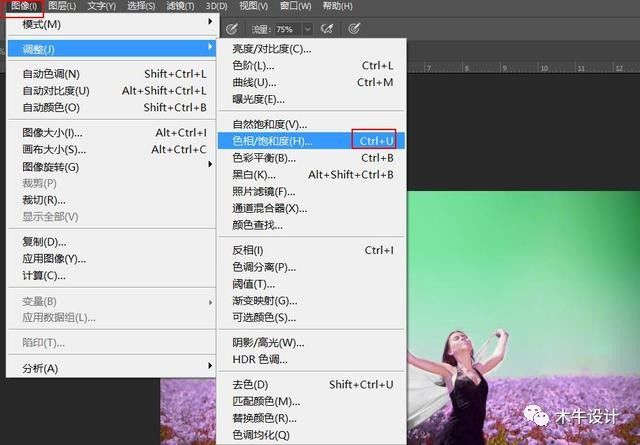Toggle pressure-for-opacity icon left of 流量

coord(231,29)
